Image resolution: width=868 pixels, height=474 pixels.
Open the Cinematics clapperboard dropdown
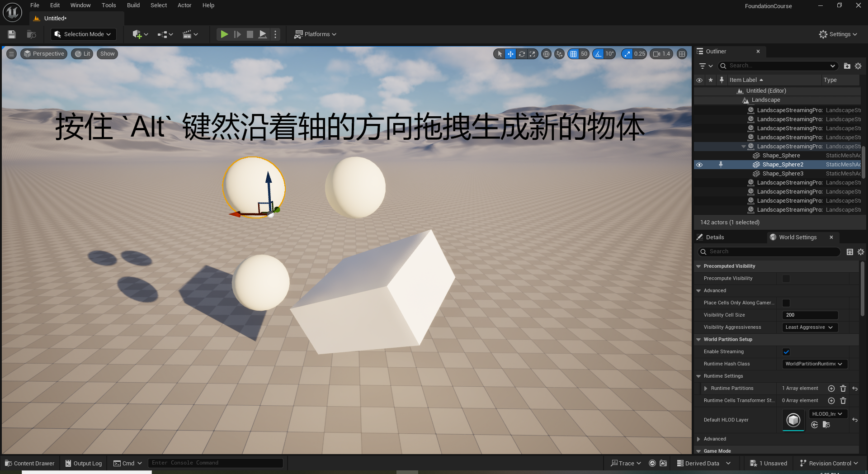(x=190, y=34)
